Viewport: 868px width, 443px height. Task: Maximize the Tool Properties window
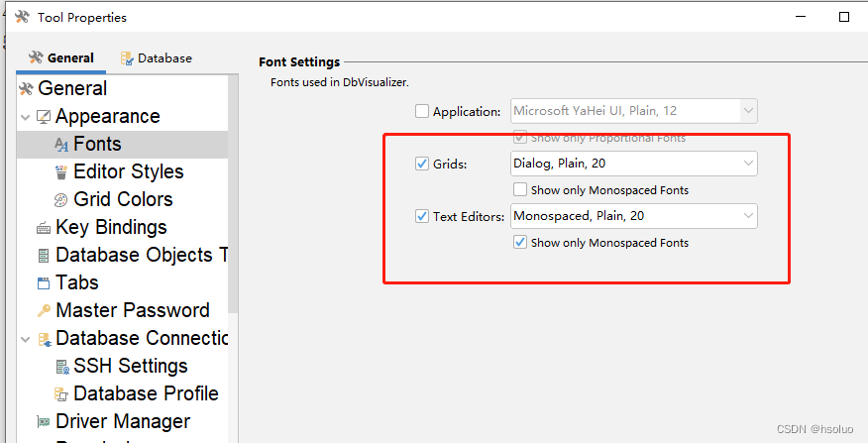tap(844, 17)
